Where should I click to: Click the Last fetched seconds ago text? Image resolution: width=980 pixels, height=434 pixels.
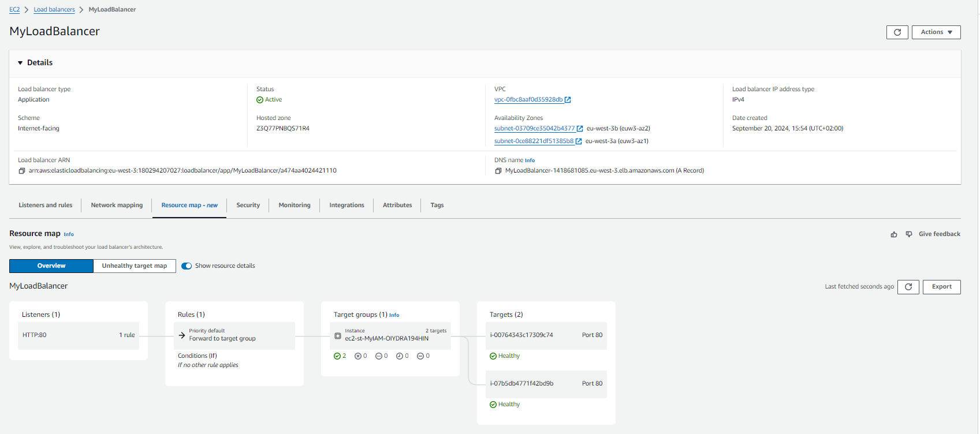pos(859,287)
